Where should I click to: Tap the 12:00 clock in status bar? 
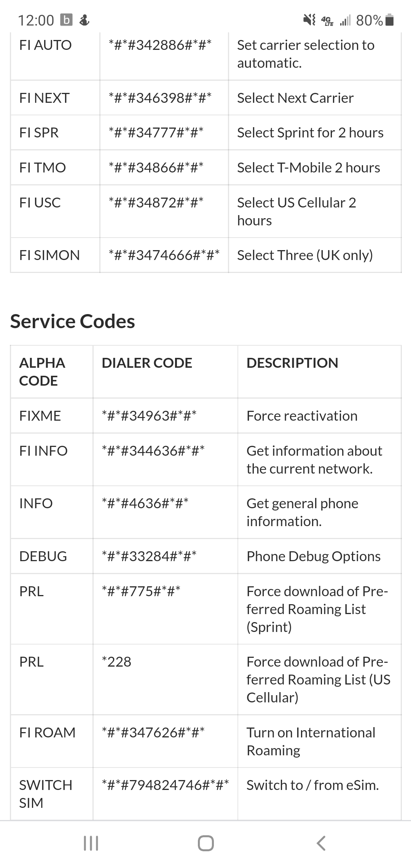click(36, 20)
